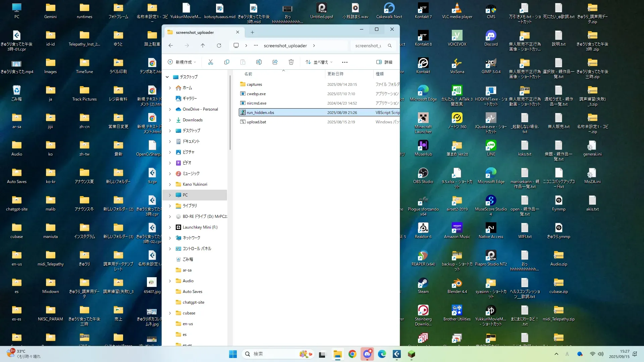Expand the OneDrive - Personal node
The height and width of the screenshot is (362, 644).
point(170,109)
